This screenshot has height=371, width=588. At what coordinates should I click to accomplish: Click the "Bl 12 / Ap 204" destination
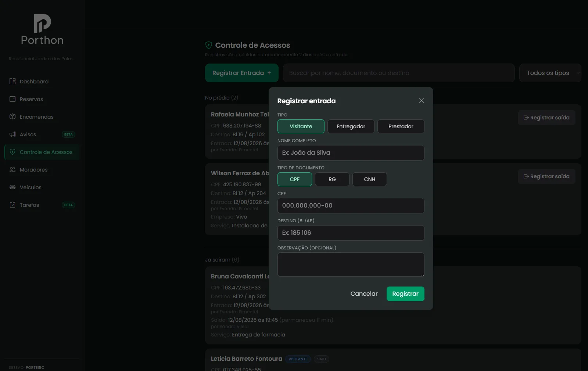tap(249, 193)
